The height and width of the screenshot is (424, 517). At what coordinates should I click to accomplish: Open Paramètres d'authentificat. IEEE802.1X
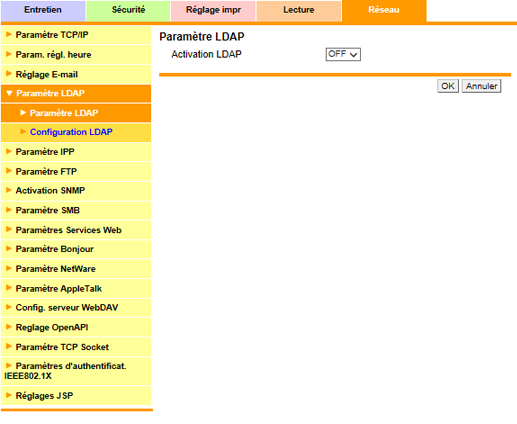pos(76,371)
